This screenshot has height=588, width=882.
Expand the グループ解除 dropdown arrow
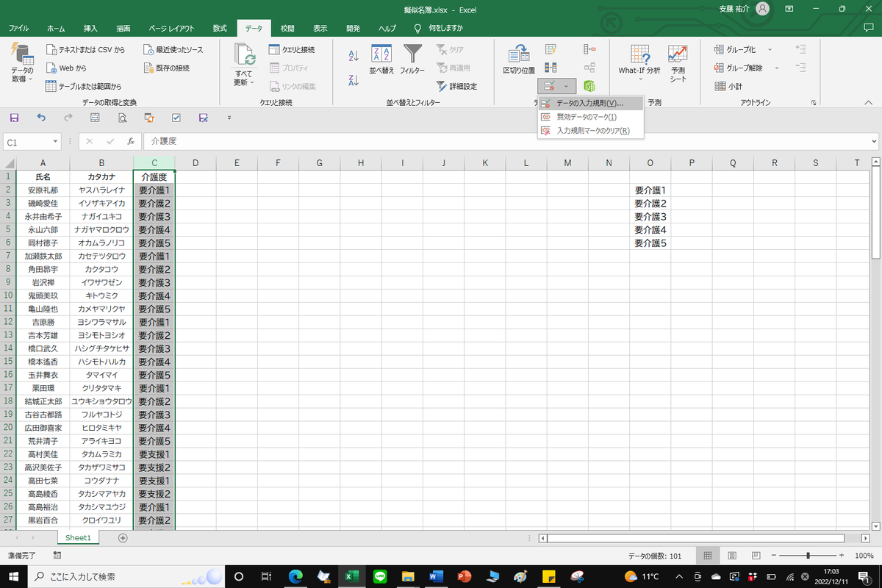[x=778, y=68]
